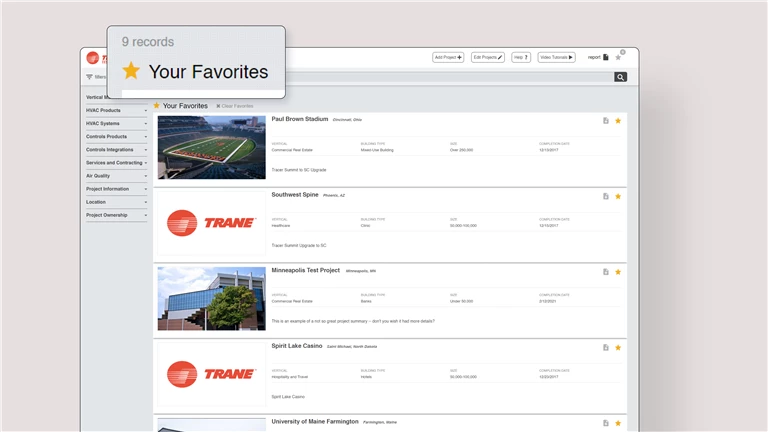Click 'Phoenix, AZ' location text
This screenshot has height=432, width=768.
click(x=334, y=195)
